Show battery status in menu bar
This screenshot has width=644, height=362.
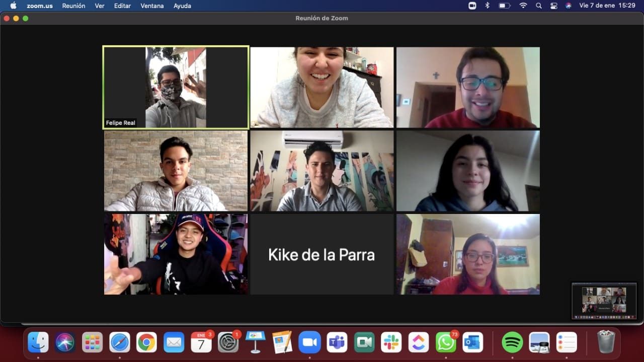[x=504, y=6]
